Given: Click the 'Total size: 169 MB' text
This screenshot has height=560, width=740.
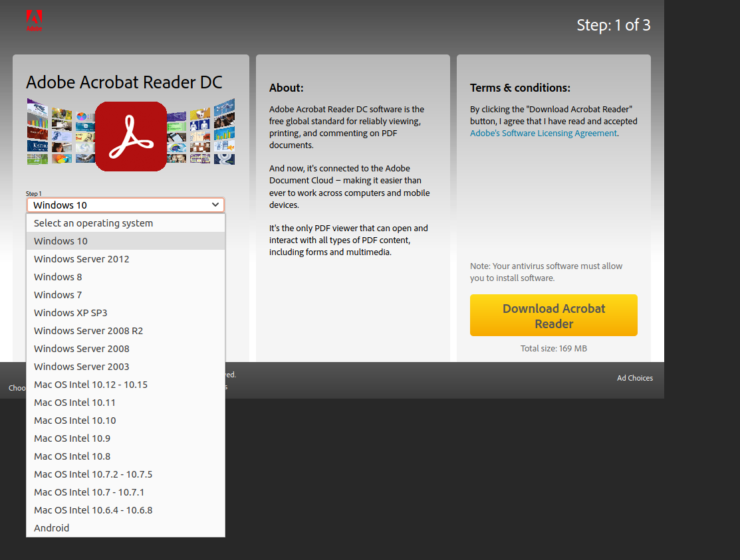Looking at the screenshot, I should [554, 348].
